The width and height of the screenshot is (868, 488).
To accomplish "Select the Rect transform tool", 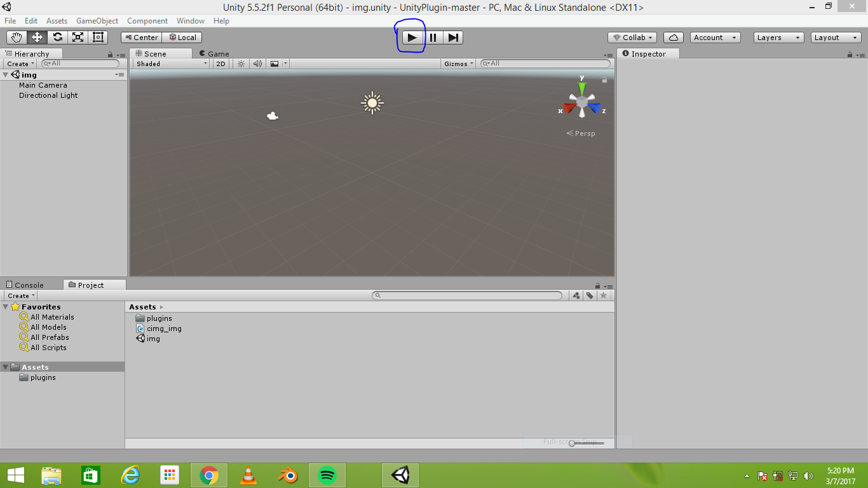I will pos(98,37).
